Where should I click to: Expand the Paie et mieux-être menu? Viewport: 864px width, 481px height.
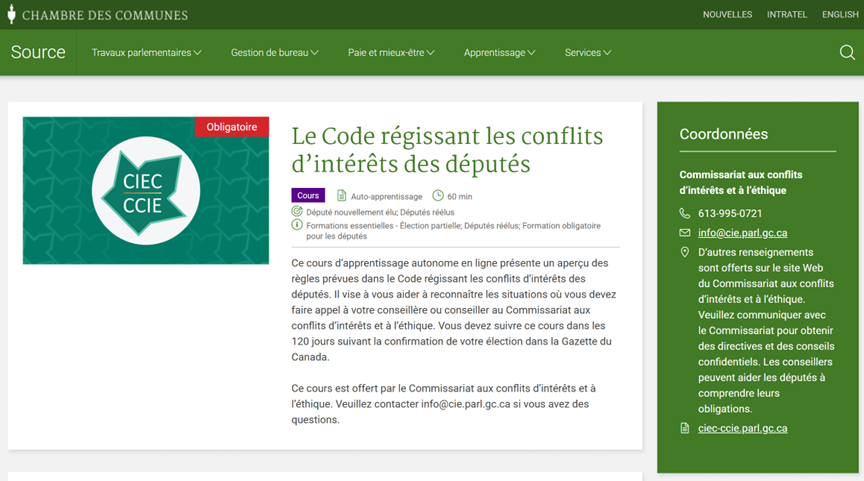[x=391, y=53]
